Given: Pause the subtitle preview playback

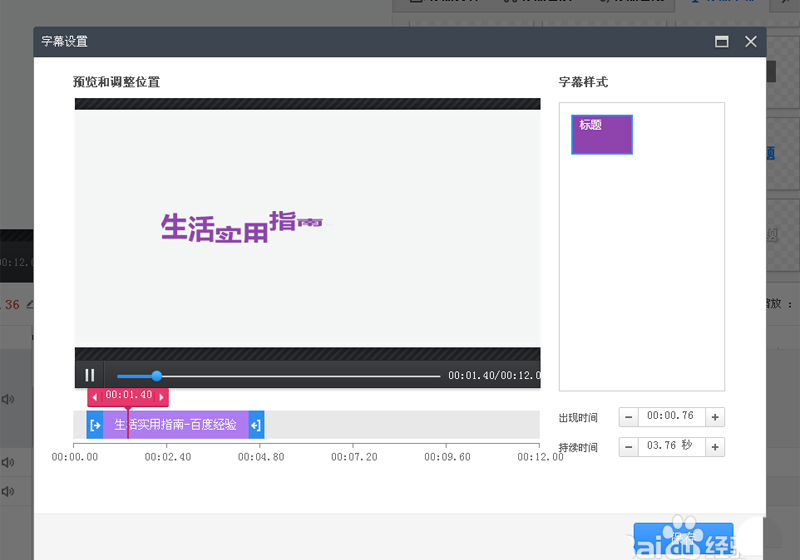Looking at the screenshot, I should (x=90, y=375).
